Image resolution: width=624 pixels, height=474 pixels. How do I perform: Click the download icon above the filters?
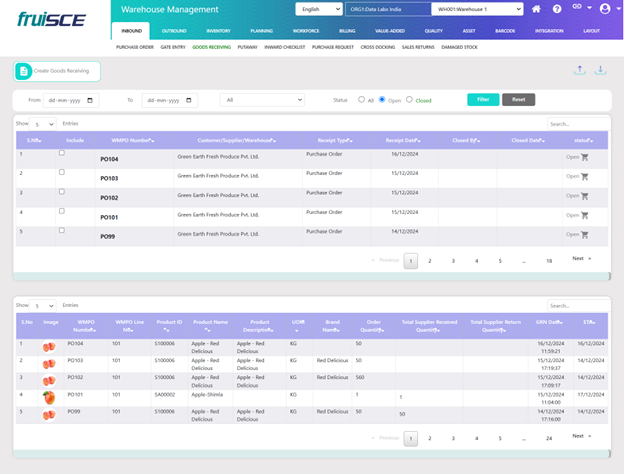tap(600, 71)
